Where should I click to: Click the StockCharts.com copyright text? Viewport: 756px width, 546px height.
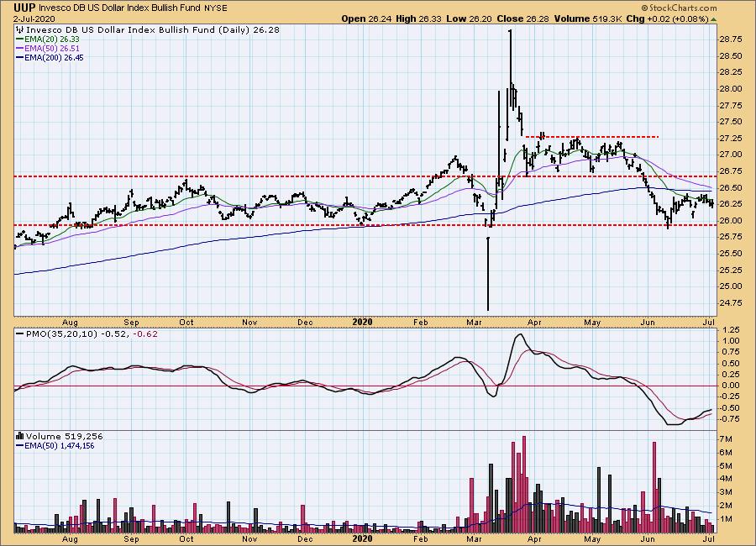point(679,8)
